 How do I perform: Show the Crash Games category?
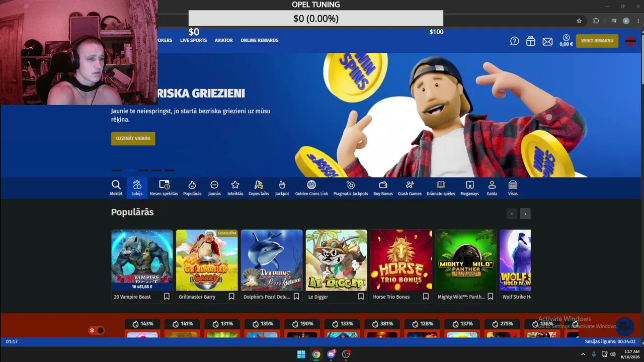click(x=410, y=188)
